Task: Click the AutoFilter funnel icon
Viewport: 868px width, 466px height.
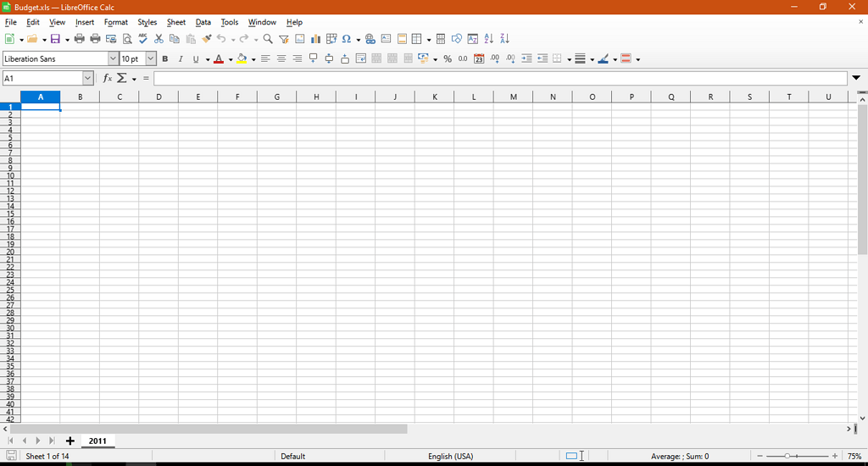Action: pyautogui.click(x=284, y=39)
